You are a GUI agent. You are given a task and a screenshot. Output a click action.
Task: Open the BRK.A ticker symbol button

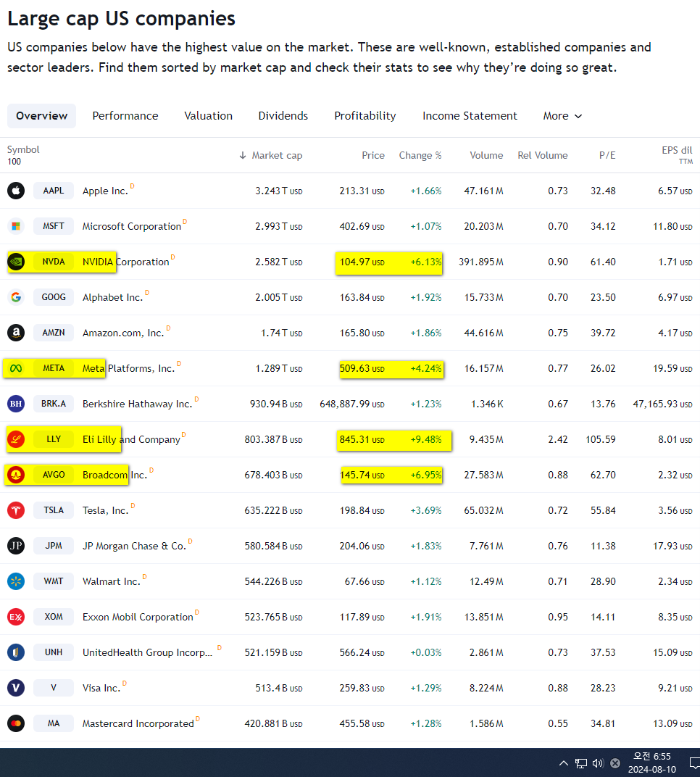pos(54,404)
